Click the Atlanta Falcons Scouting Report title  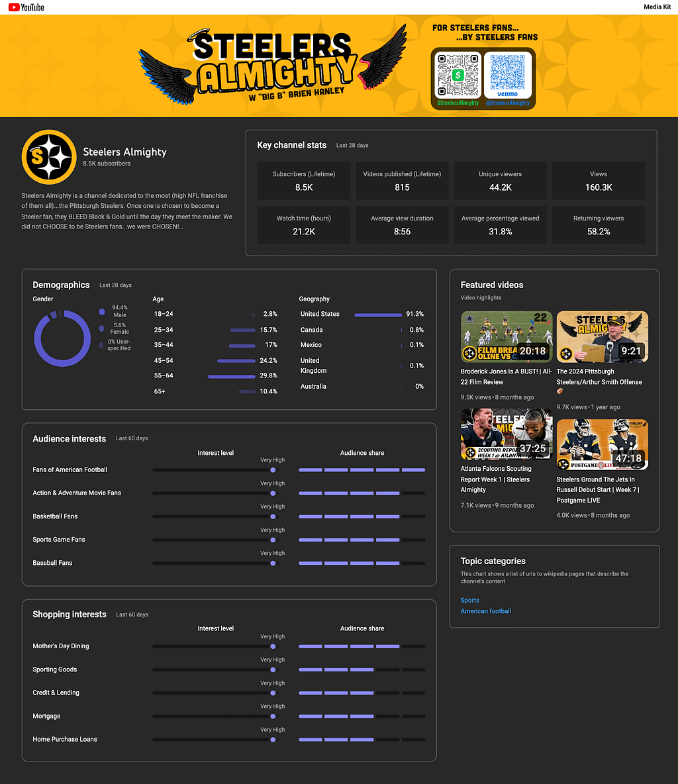pyautogui.click(x=496, y=479)
